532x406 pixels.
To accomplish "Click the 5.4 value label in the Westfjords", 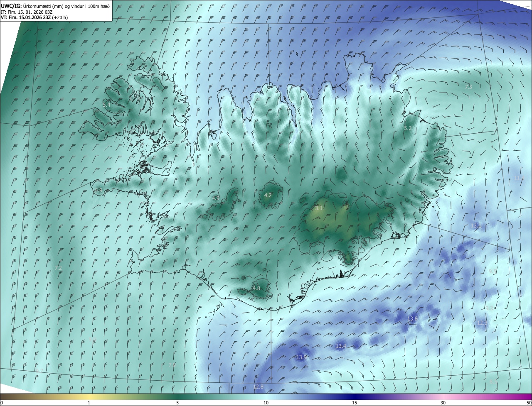I will pyautogui.click(x=107, y=105).
